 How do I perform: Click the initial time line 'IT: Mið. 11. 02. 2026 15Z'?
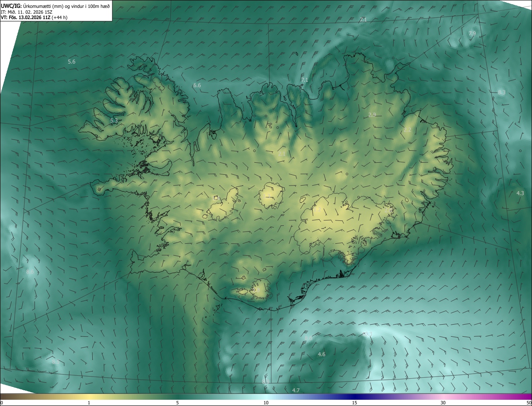[27, 12]
